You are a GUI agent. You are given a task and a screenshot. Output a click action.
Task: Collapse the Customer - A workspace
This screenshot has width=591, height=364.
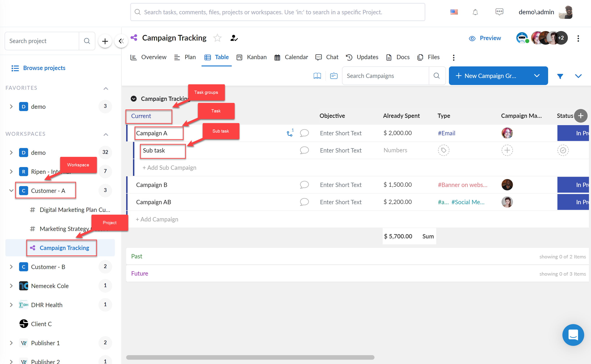click(x=11, y=191)
